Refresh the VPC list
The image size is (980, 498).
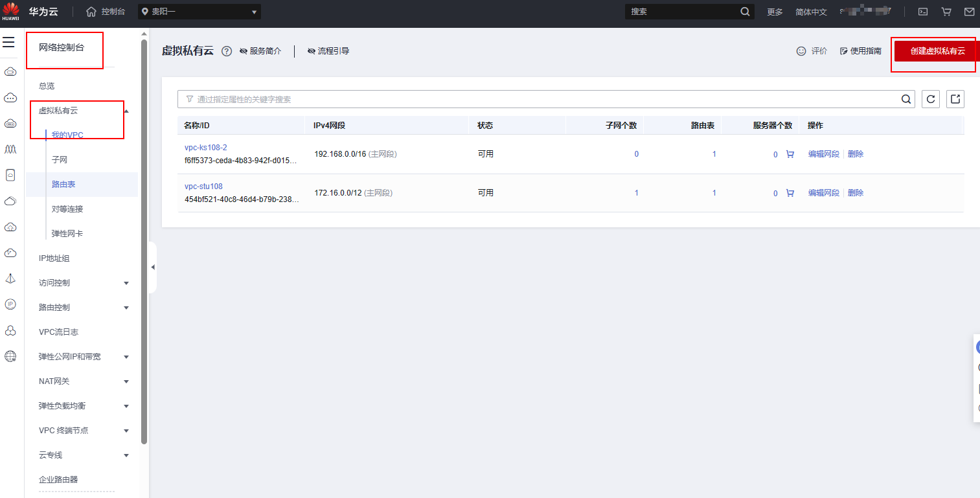coord(931,99)
